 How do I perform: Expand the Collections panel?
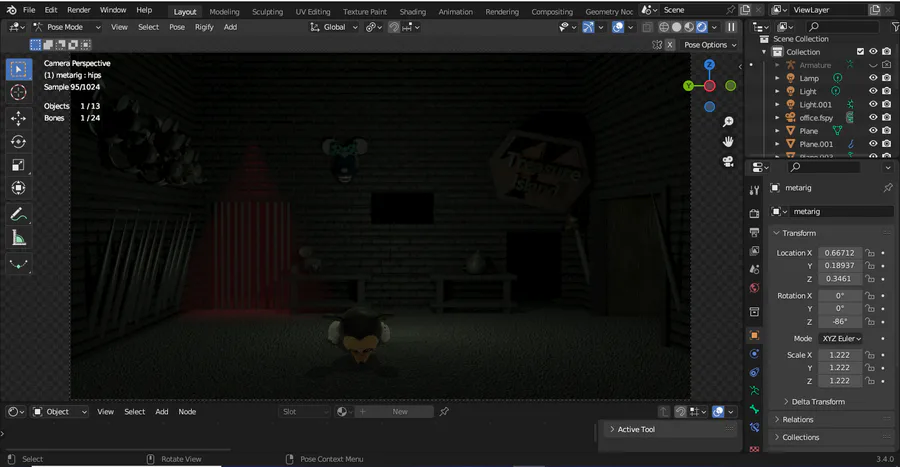tap(800, 437)
